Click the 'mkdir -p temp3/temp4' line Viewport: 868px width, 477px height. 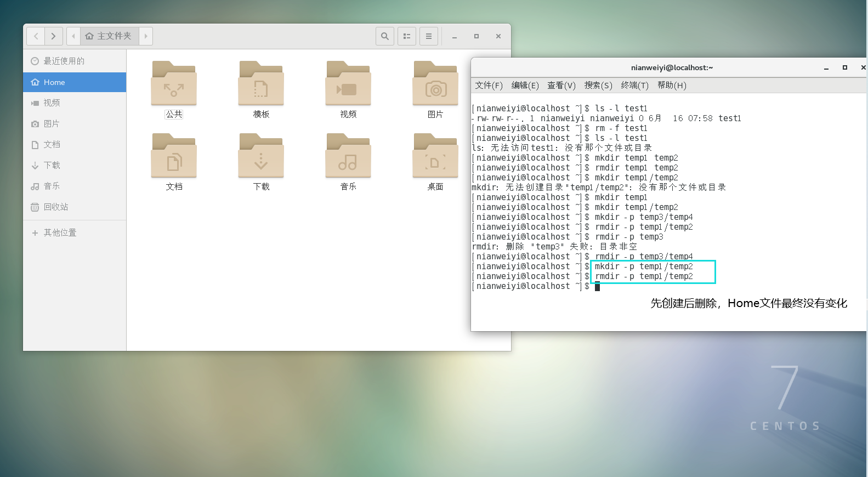tap(582, 217)
